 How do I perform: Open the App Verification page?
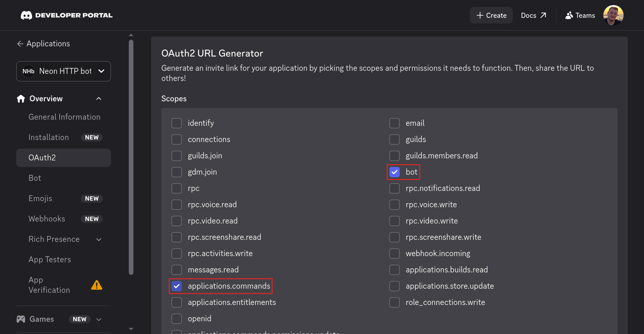pos(49,285)
